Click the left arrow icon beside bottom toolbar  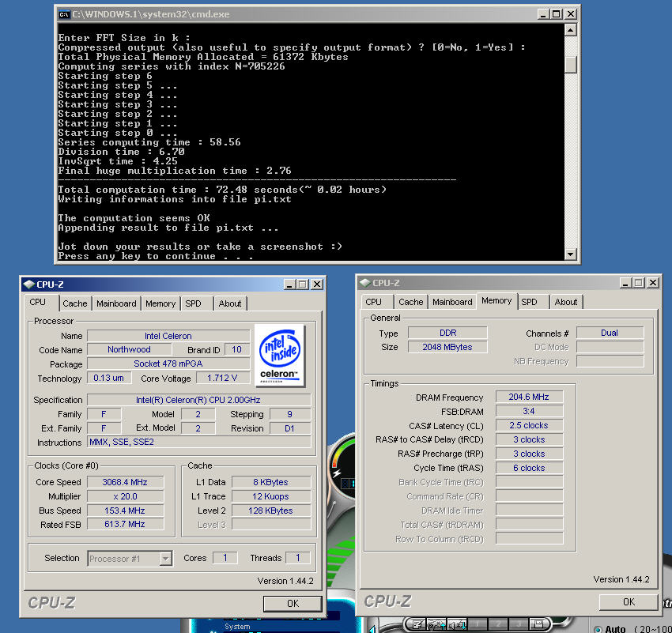point(372,629)
